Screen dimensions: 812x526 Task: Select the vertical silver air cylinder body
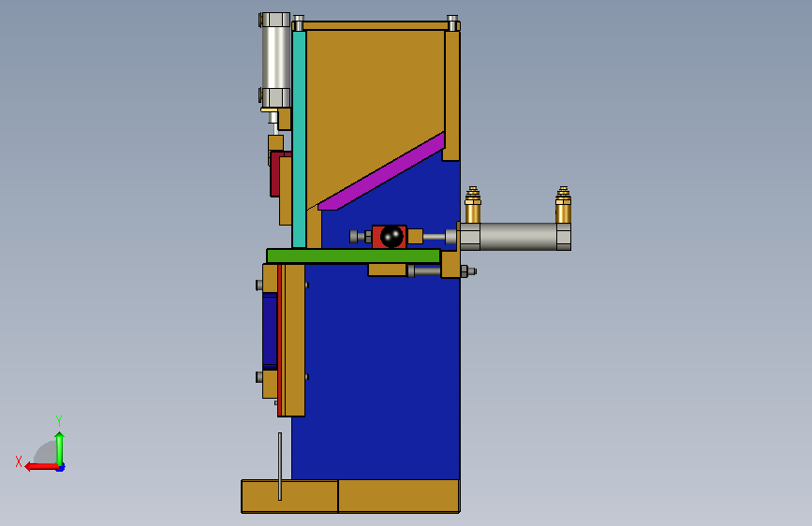click(x=275, y=57)
